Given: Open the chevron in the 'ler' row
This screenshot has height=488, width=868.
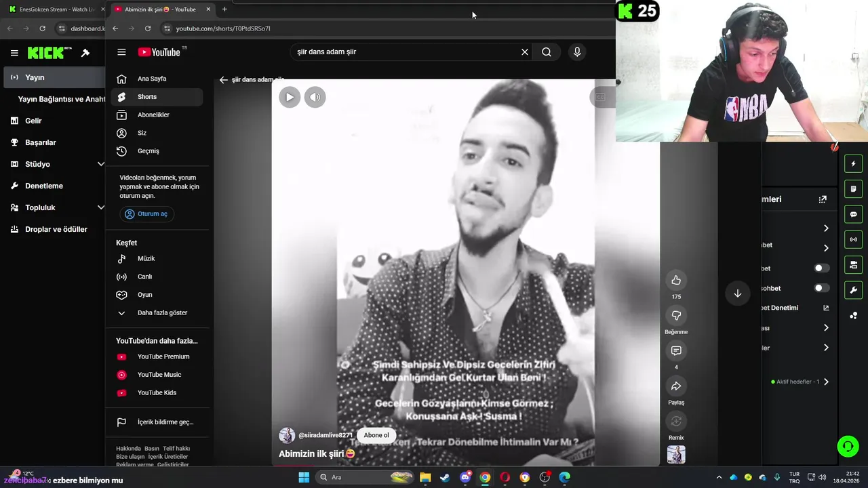Looking at the screenshot, I should coord(826,348).
